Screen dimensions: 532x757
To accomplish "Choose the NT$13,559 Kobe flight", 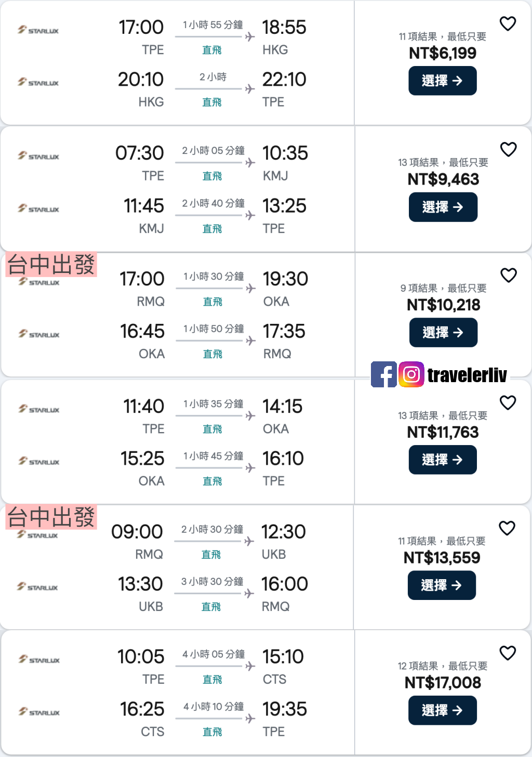I will tap(442, 585).
